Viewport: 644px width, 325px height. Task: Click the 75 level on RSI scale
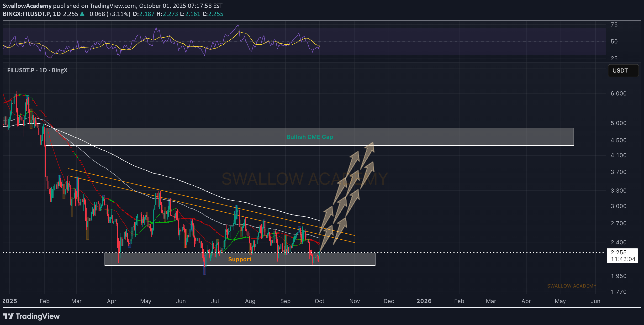click(x=614, y=25)
